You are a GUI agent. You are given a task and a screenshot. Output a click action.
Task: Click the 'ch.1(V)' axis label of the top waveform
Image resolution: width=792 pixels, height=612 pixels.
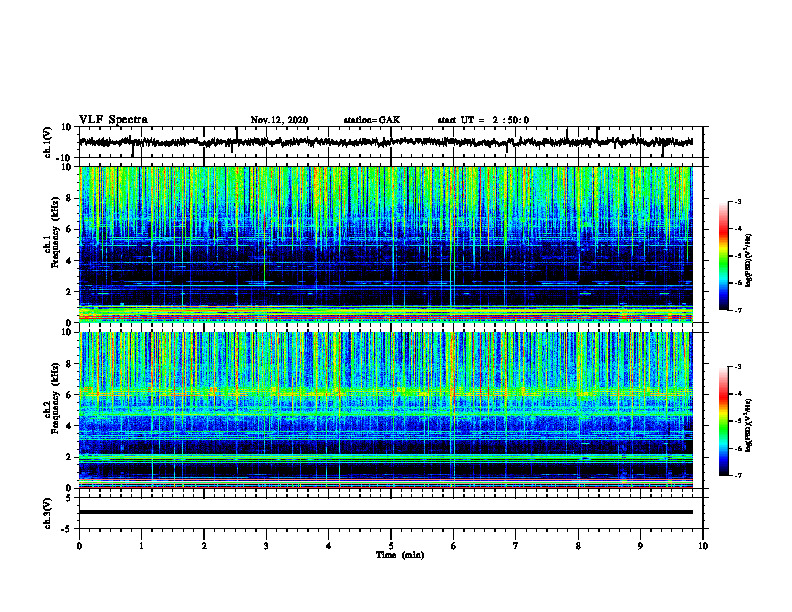point(48,142)
